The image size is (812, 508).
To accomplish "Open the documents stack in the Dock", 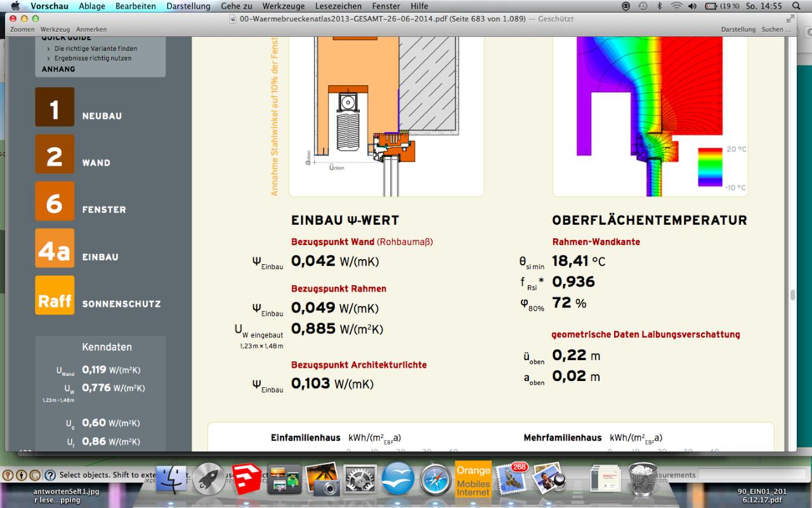I will coord(605,479).
